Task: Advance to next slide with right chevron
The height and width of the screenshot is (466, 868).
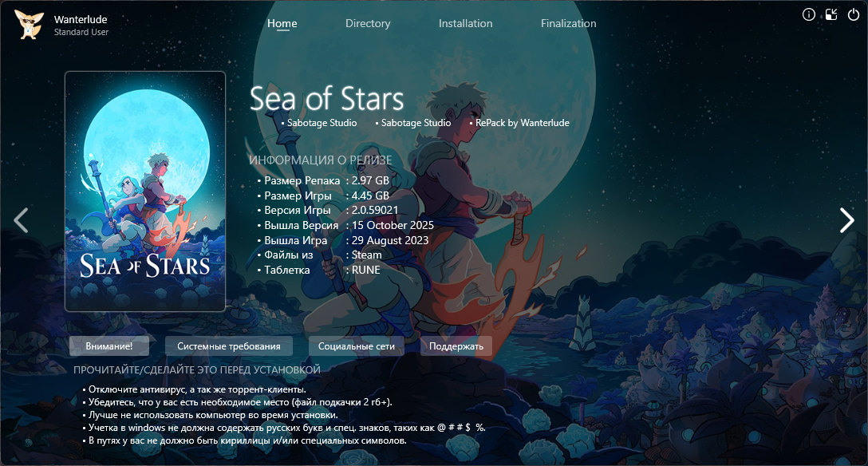Action: 847,220
